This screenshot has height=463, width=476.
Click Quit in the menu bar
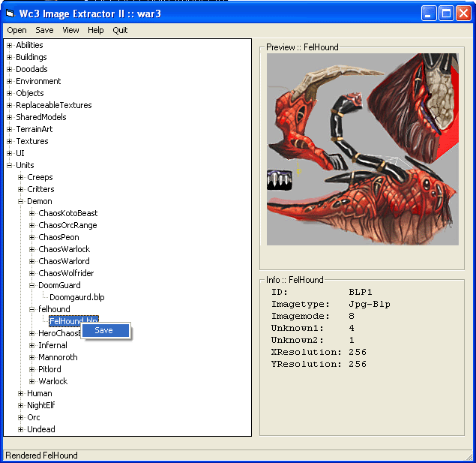click(120, 30)
